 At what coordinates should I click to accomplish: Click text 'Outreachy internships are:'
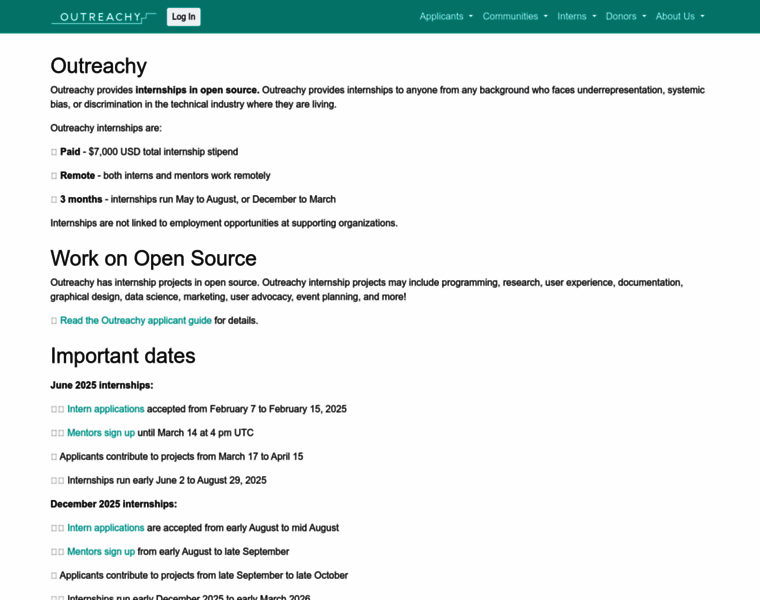point(106,128)
